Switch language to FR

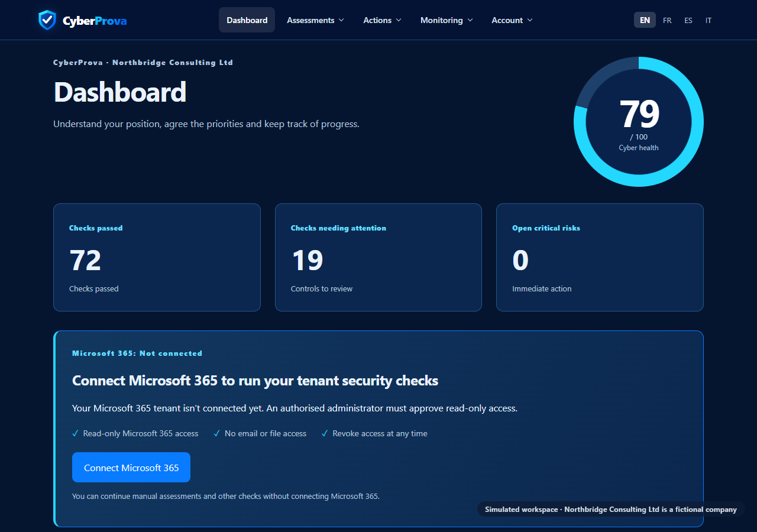(667, 20)
